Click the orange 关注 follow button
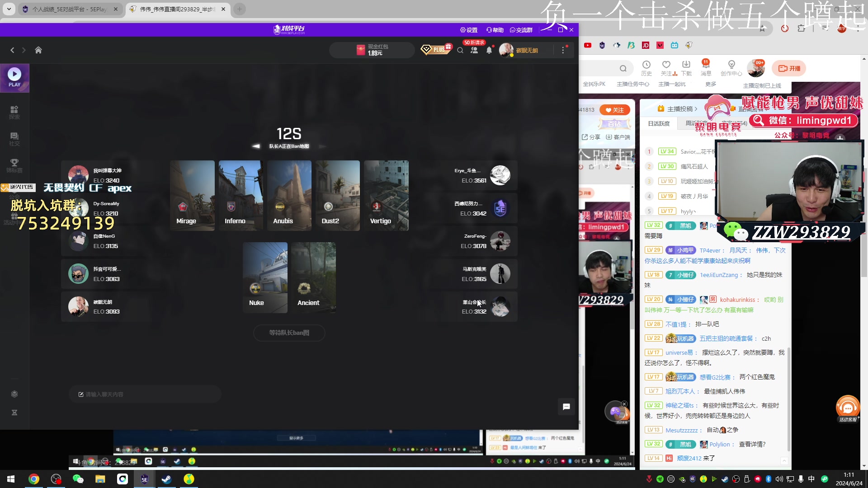 pos(614,110)
